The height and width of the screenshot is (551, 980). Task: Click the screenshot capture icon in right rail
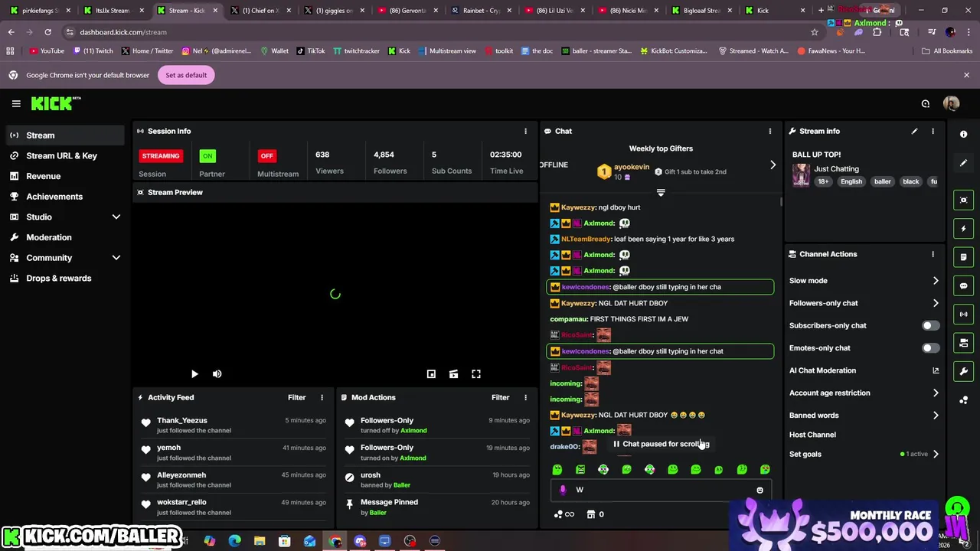963,200
